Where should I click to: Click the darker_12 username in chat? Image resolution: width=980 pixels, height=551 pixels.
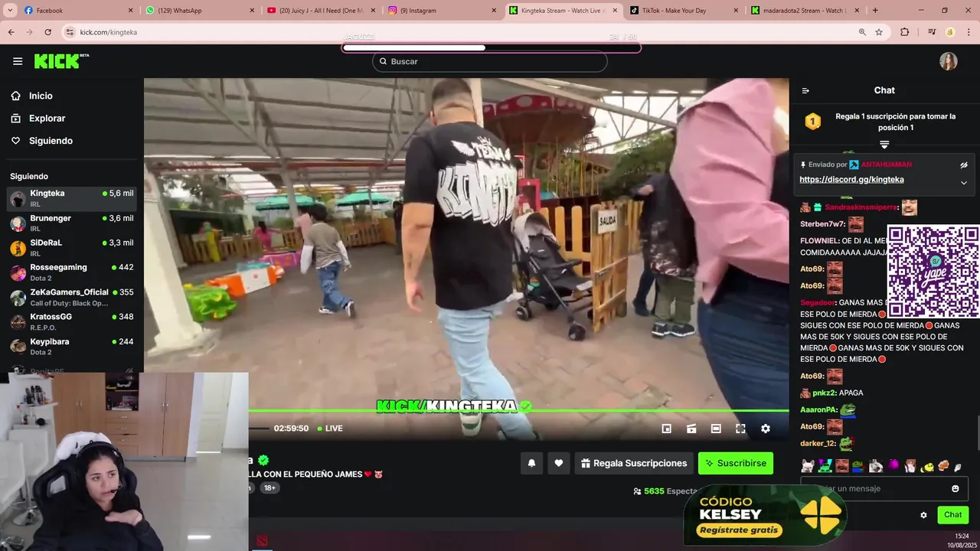[x=817, y=444]
